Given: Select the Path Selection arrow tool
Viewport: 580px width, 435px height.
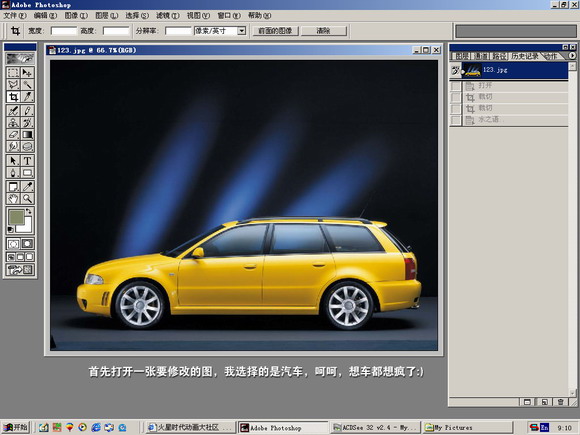Looking at the screenshot, I should point(13,161).
